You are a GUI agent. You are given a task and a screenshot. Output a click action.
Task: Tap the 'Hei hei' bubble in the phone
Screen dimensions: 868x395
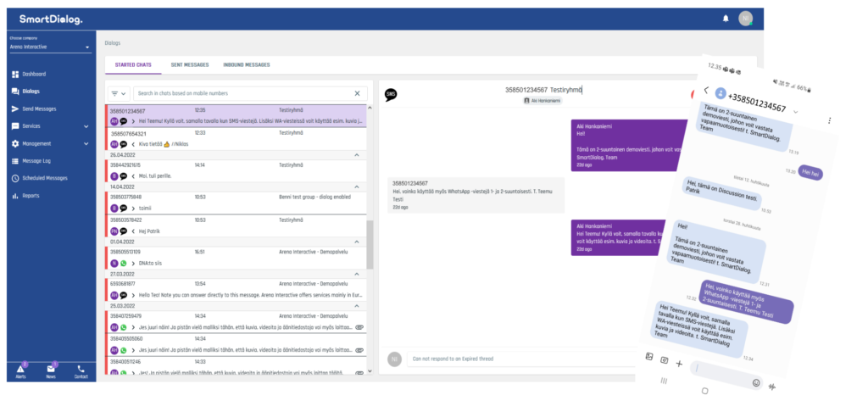pos(811,173)
